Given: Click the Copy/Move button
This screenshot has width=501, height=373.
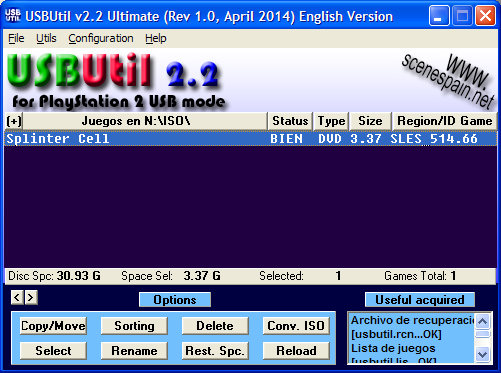Looking at the screenshot, I should [x=53, y=326].
